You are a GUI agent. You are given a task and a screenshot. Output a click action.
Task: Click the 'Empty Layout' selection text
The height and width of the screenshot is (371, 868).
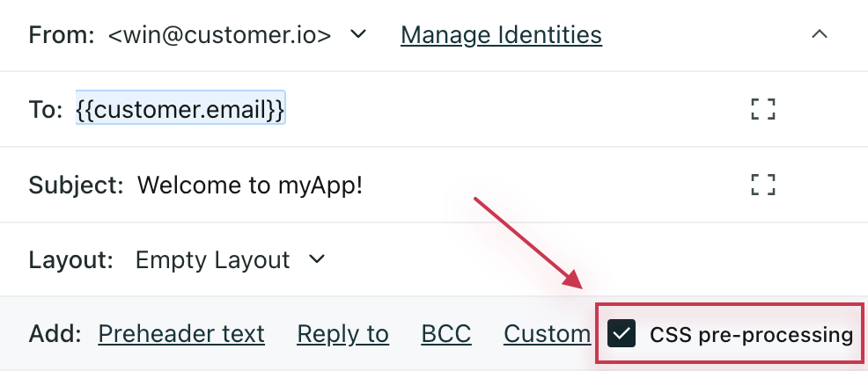[x=212, y=260]
